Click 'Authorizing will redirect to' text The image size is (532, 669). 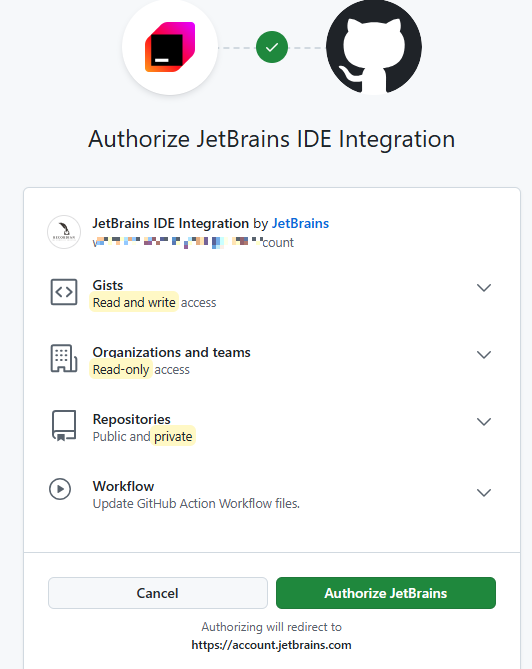[271, 627]
